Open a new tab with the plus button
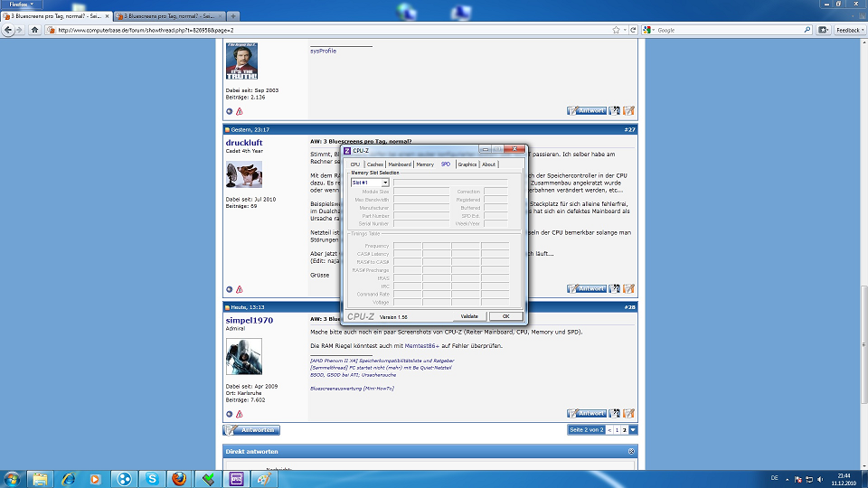868x488 pixels. pos(233,16)
